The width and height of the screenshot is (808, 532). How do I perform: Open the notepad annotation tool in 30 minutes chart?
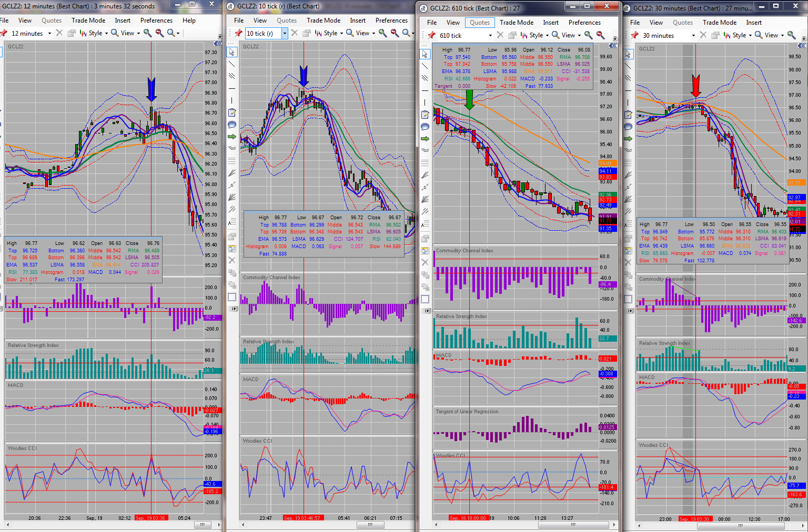tap(628, 115)
